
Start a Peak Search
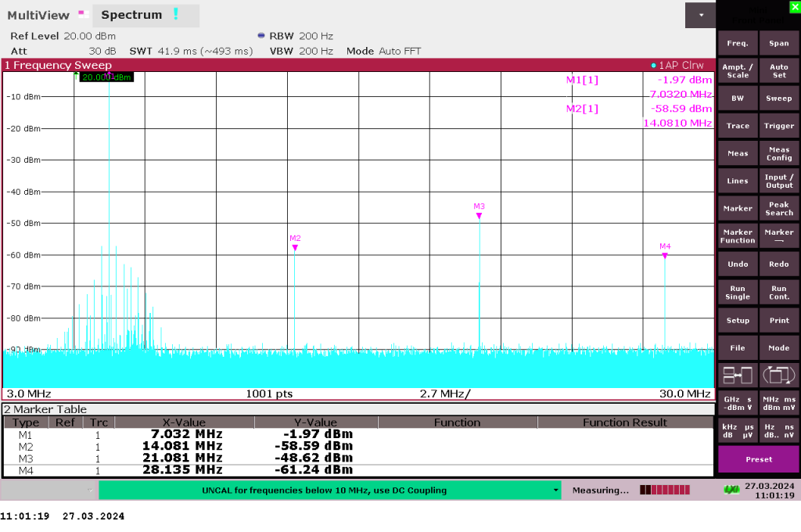tap(779, 209)
